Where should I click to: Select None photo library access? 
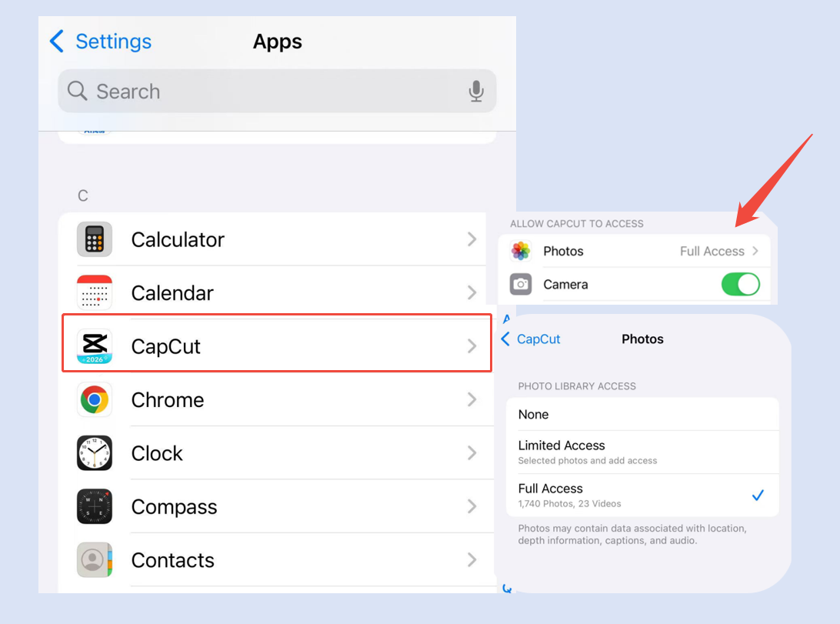(642, 415)
